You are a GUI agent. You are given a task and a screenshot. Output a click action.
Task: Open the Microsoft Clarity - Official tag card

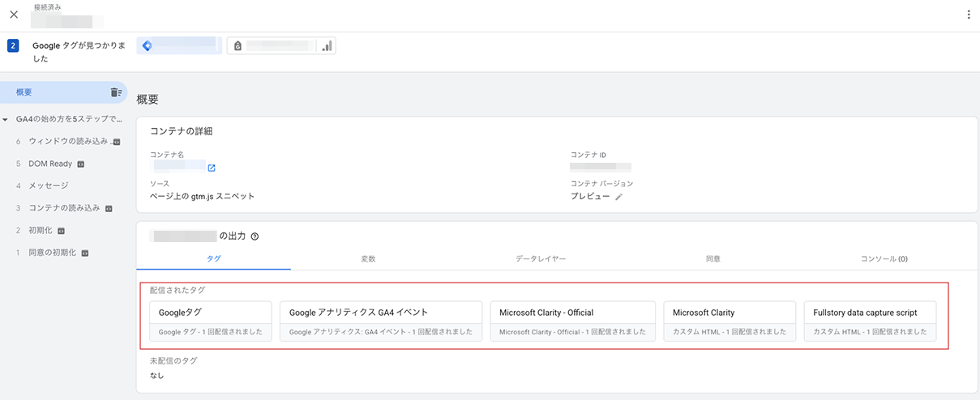[x=573, y=321]
